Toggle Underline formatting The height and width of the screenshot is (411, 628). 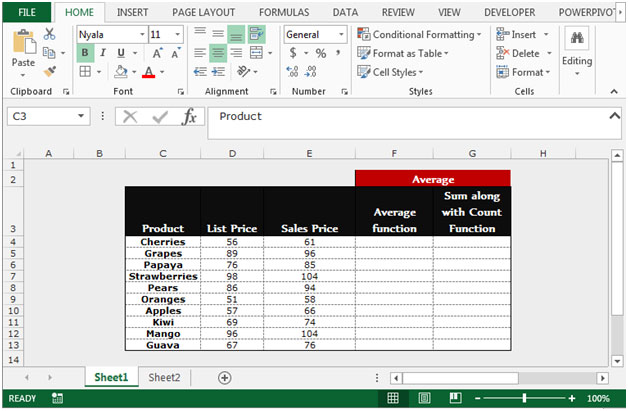121,53
